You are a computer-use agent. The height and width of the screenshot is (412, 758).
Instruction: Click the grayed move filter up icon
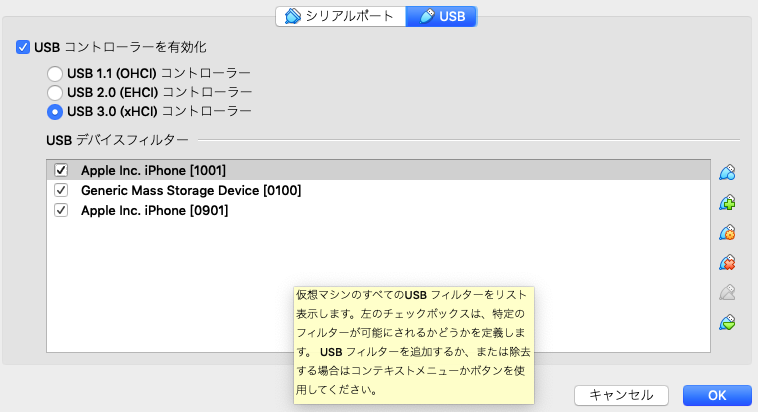(x=727, y=293)
